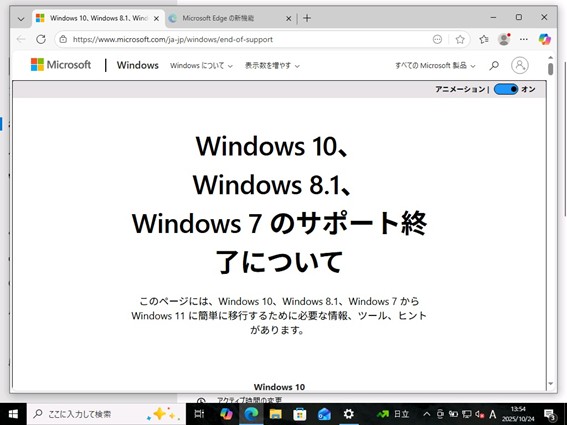Image resolution: width=567 pixels, height=425 pixels.
Task: Open Outlook mail from the taskbar
Action: pyautogui.click(x=324, y=414)
